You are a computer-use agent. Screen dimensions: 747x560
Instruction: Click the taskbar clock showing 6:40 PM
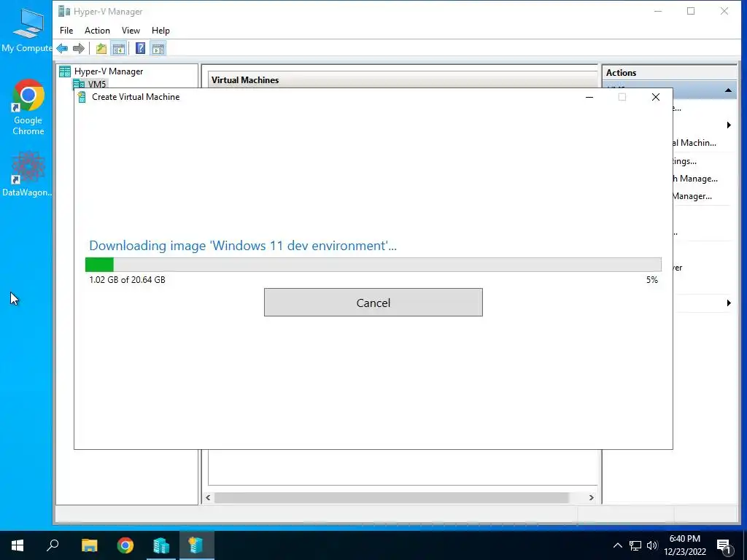684,545
